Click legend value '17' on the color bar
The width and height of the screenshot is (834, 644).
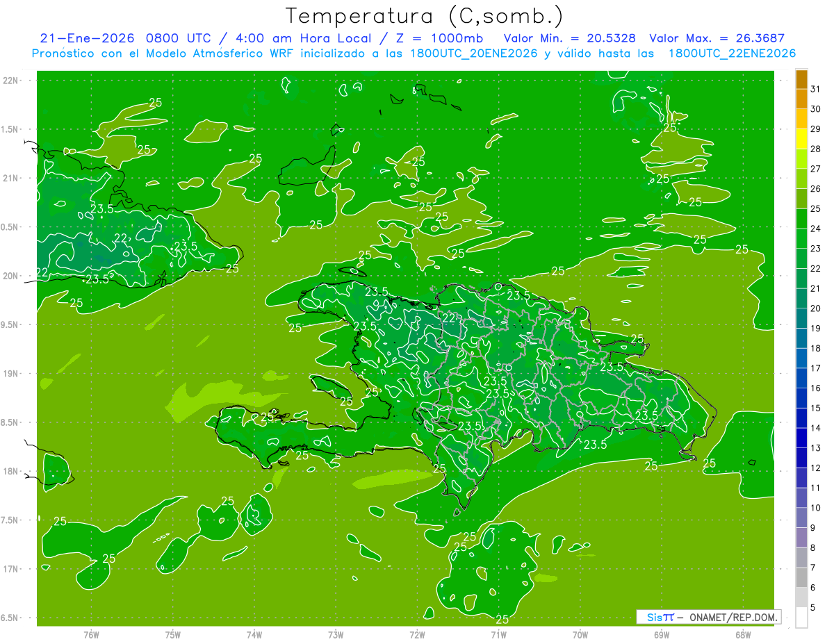(x=816, y=368)
